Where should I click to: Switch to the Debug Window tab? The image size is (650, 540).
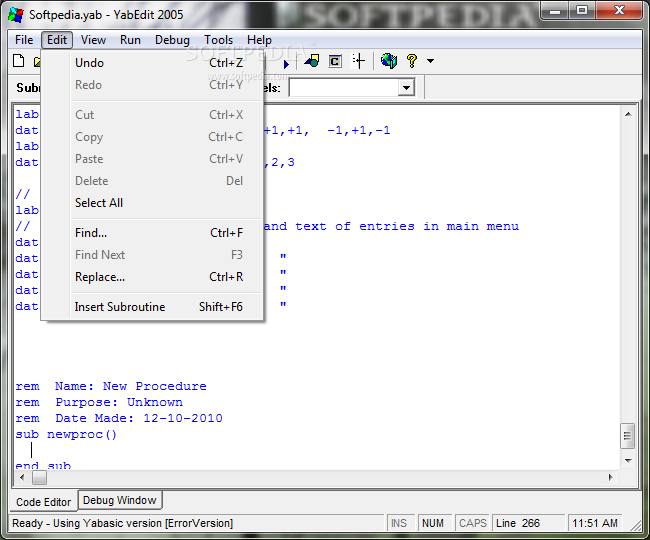(x=119, y=500)
